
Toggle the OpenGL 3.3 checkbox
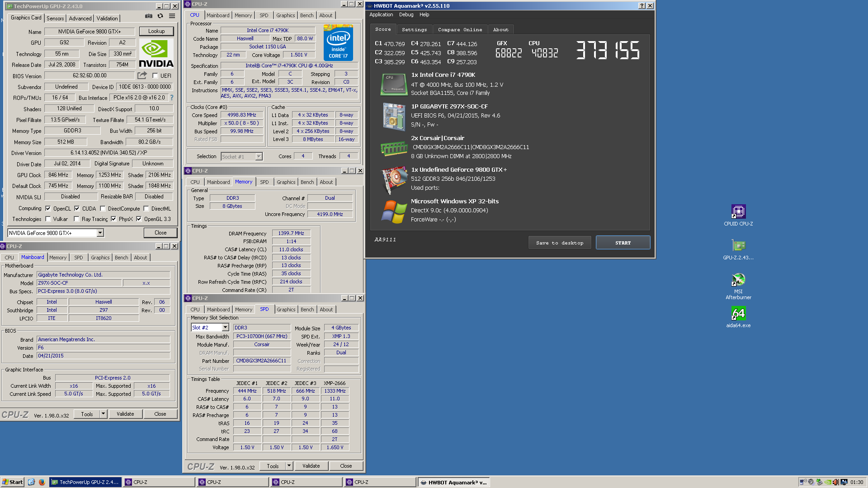point(139,219)
